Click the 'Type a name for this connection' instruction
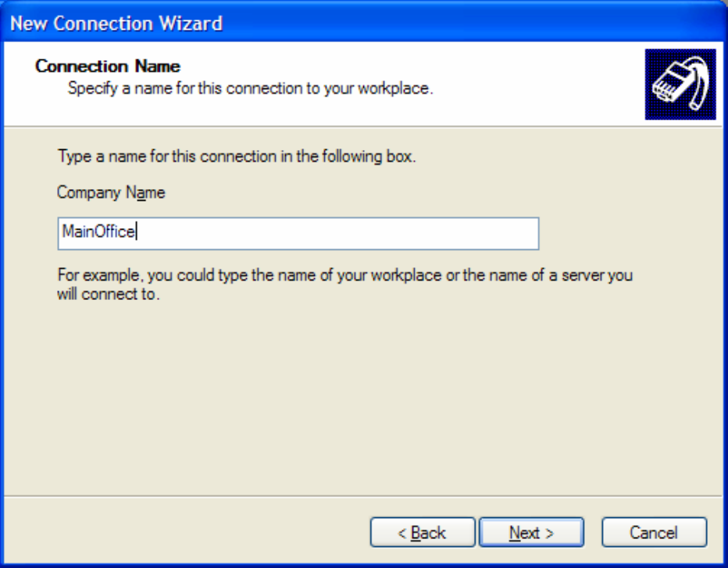 click(x=237, y=156)
